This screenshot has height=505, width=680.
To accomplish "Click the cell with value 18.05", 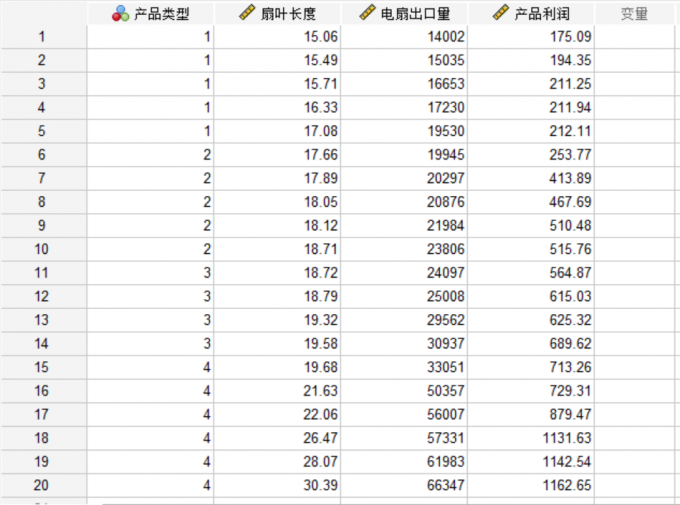I will point(278,202).
